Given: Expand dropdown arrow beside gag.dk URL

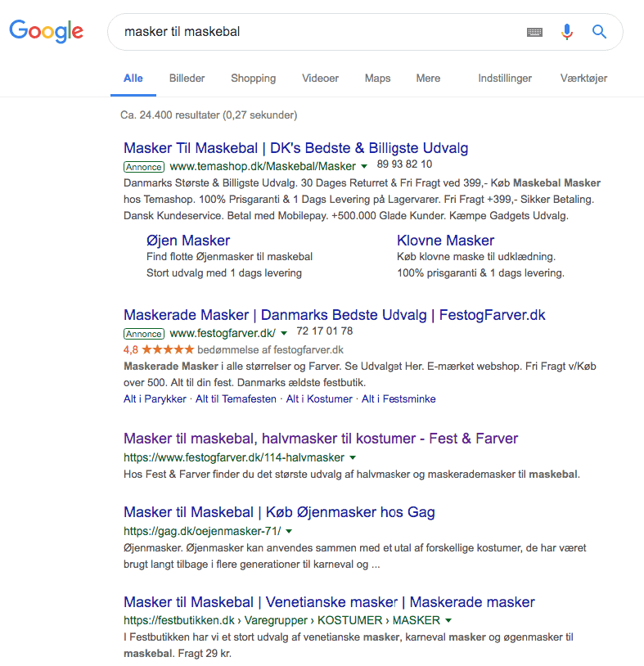Looking at the screenshot, I should [289, 531].
